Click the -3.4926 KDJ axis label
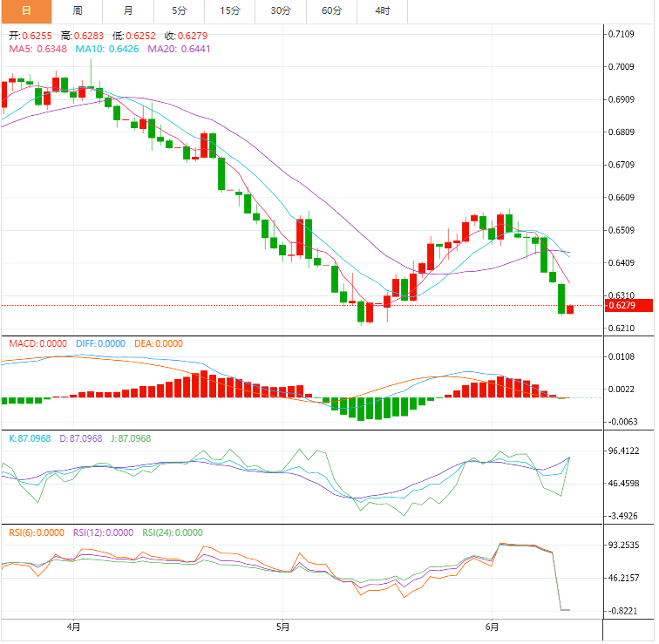The height and width of the screenshot is (644, 659). pos(622,516)
